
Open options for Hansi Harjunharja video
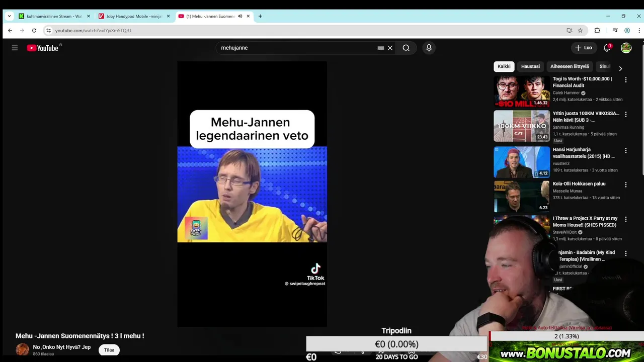(626, 151)
